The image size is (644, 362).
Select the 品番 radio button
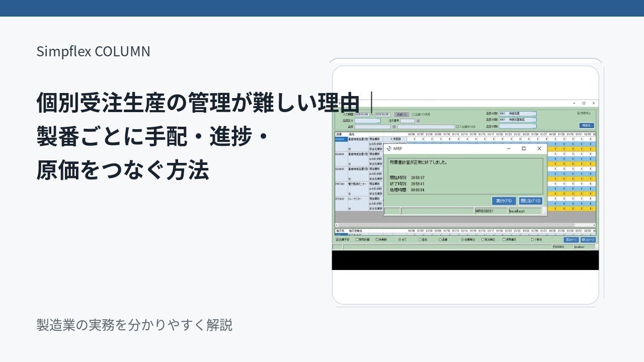(x=440, y=240)
